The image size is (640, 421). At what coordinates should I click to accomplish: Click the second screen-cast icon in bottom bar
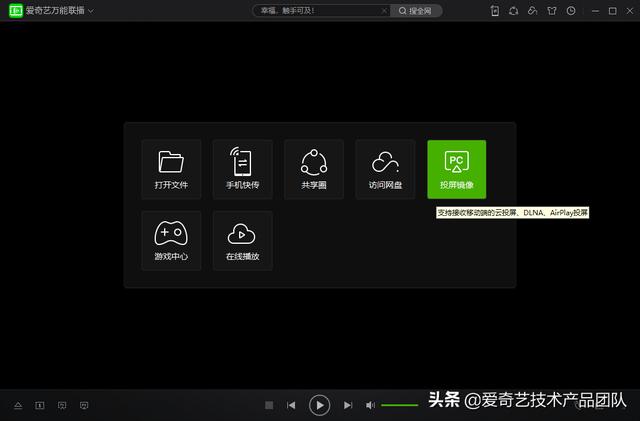coord(84,405)
